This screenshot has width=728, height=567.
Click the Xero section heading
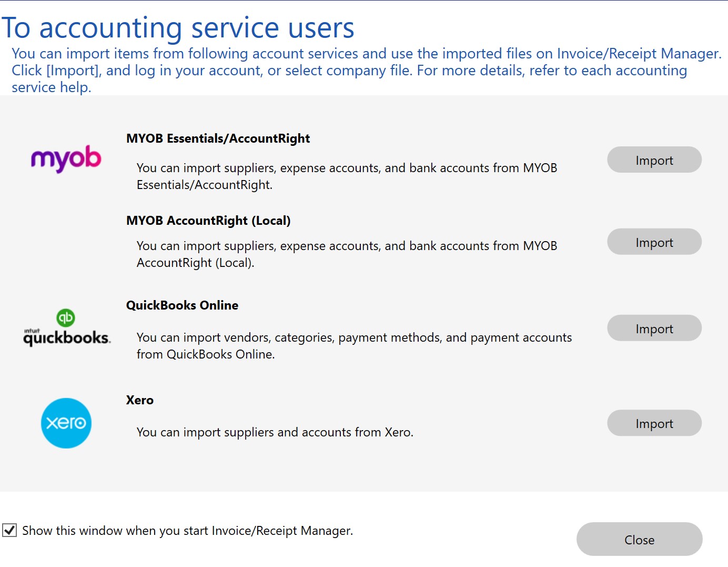(x=140, y=400)
